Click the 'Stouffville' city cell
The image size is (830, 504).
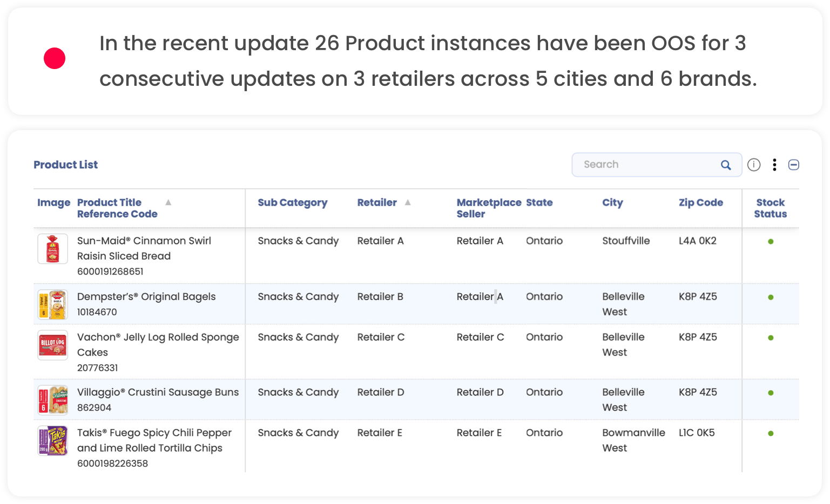pos(626,241)
